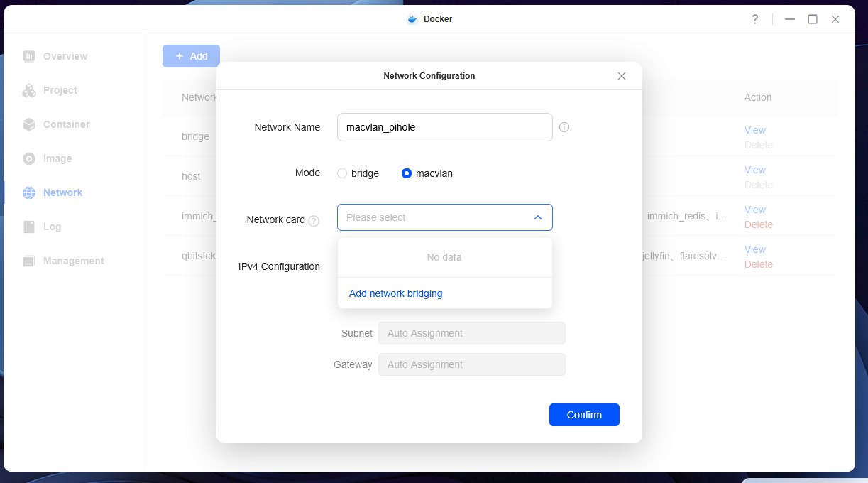Select the macvlan mode radio button

[407, 173]
